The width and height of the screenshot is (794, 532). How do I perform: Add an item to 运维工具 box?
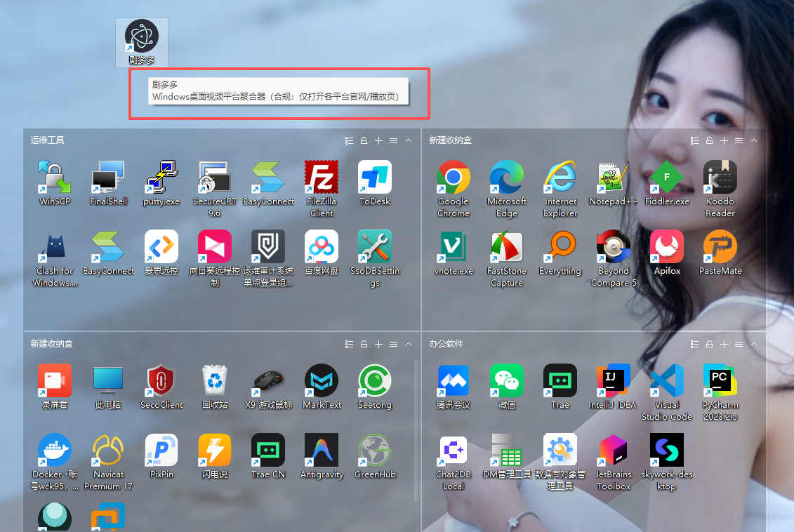coord(378,140)
